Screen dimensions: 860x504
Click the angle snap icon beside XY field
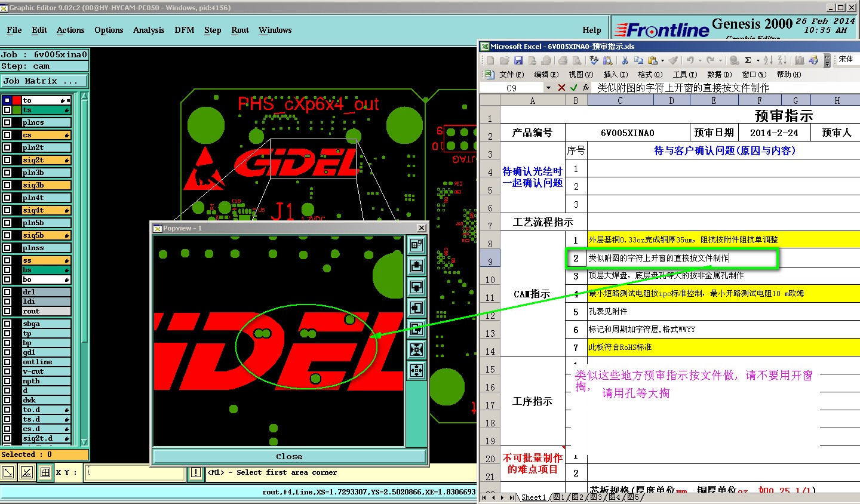(x=27, y=472)
